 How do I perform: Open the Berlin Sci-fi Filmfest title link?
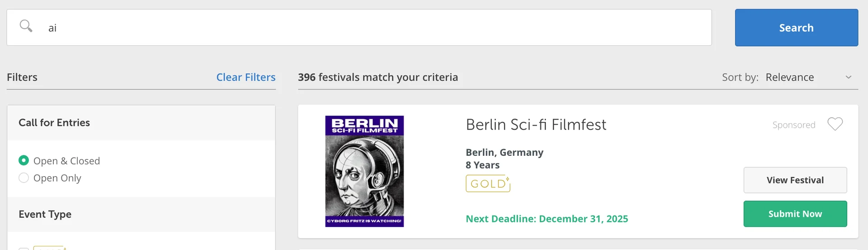[x=536, y=125]
